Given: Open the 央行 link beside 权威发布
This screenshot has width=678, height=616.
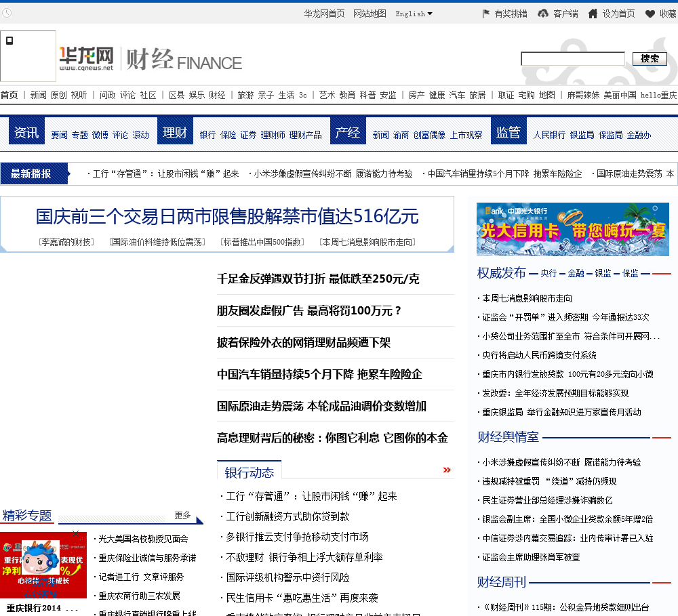Looking at the screenshot, I should pos(549,273).
